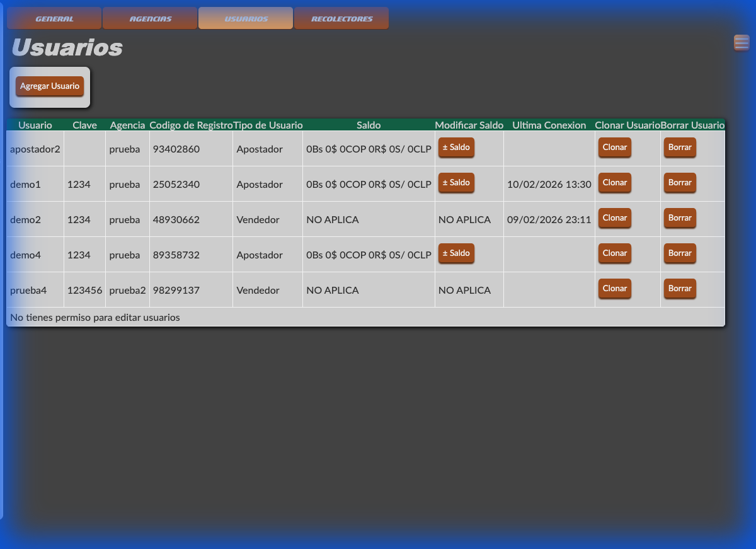Viewport: 756px width, 549px height.
Task: Clone the prueba4 user
Action: 614,289
